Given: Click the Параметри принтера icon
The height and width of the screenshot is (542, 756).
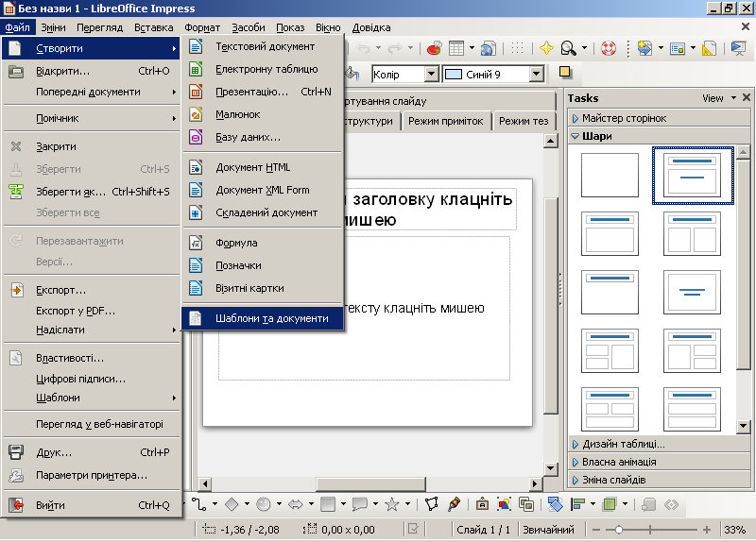Looking at the screenshot, I should click(x=16, y=476).
